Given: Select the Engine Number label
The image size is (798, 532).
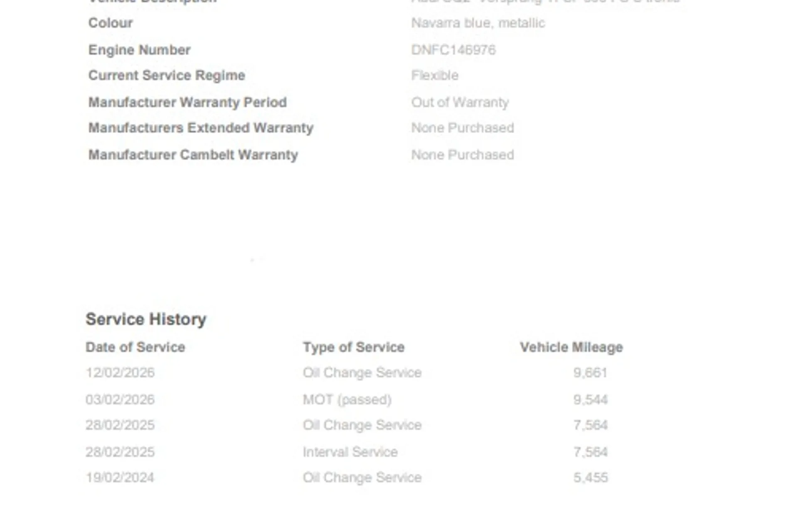Looking at the screenshot, I should click(x=139, y=50).
